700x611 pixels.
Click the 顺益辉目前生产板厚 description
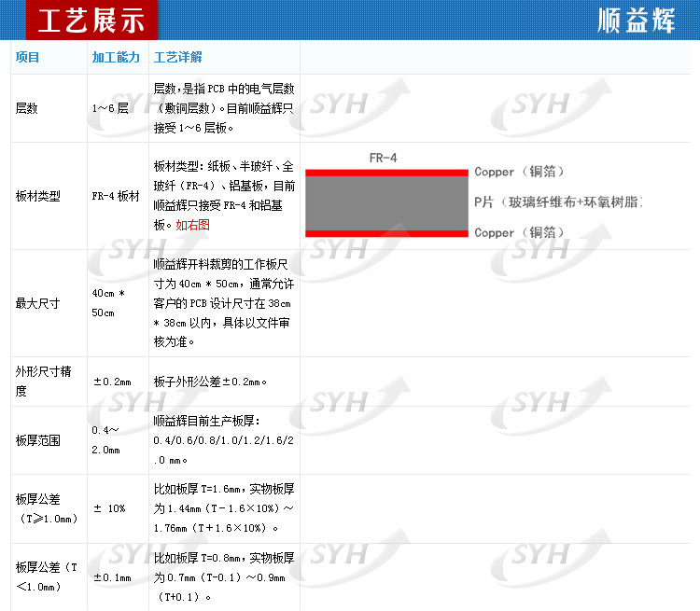(x=224, y=440)
